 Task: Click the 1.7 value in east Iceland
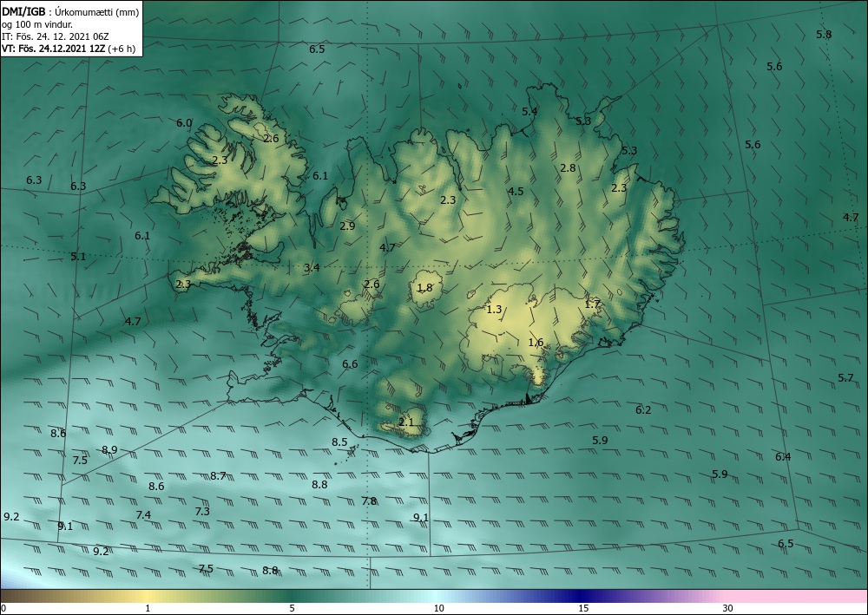pyautogui.click(x=592, y=304)
